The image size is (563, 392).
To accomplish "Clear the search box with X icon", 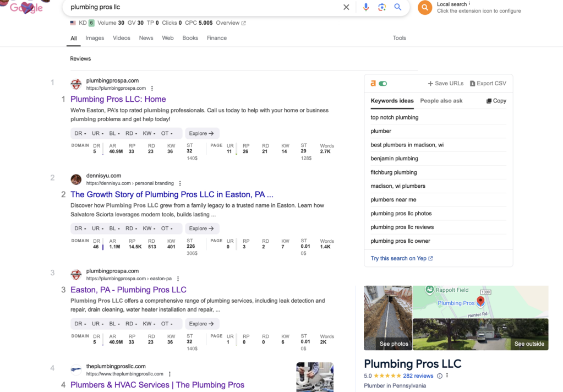I will click(346, 7).
